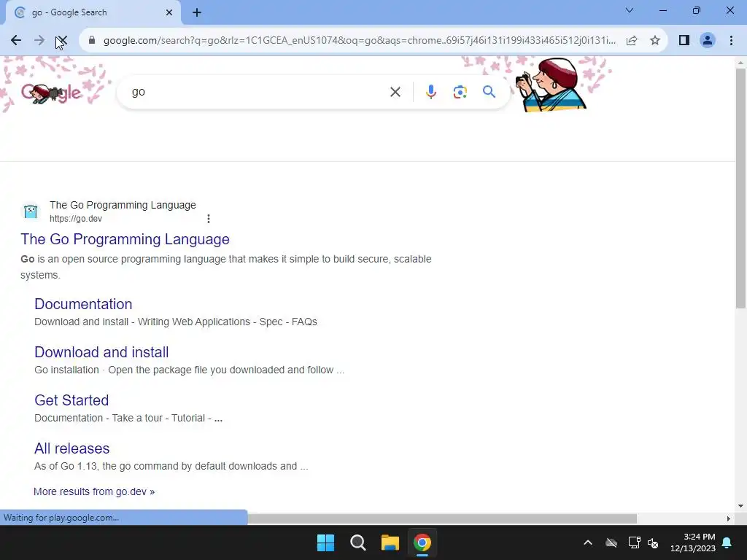Open the Windows Start menu
The height and width of the screenshot is (560, 747).
(326, 542)
